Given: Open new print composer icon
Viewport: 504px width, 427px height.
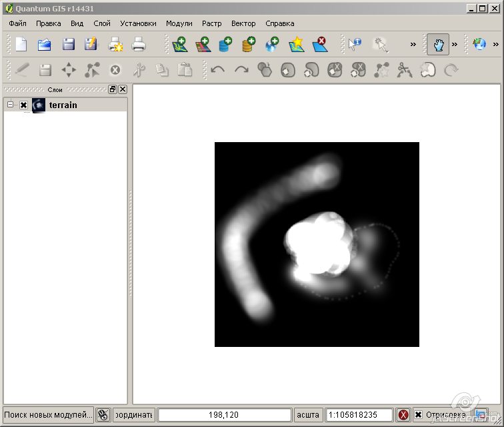Looking at the screenshot, I should [x=115, y=44].
